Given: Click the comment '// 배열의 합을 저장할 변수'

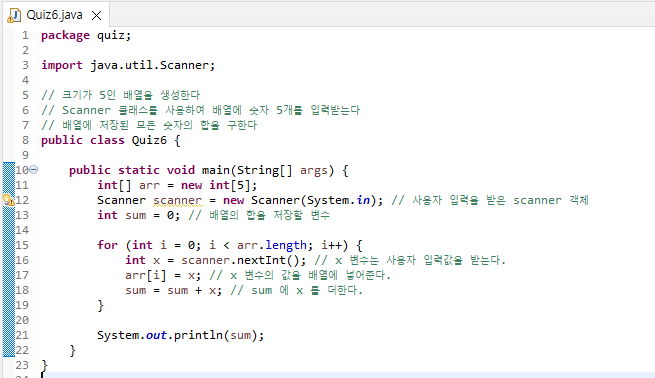Looking at the screenshot, I should [259, 215].
